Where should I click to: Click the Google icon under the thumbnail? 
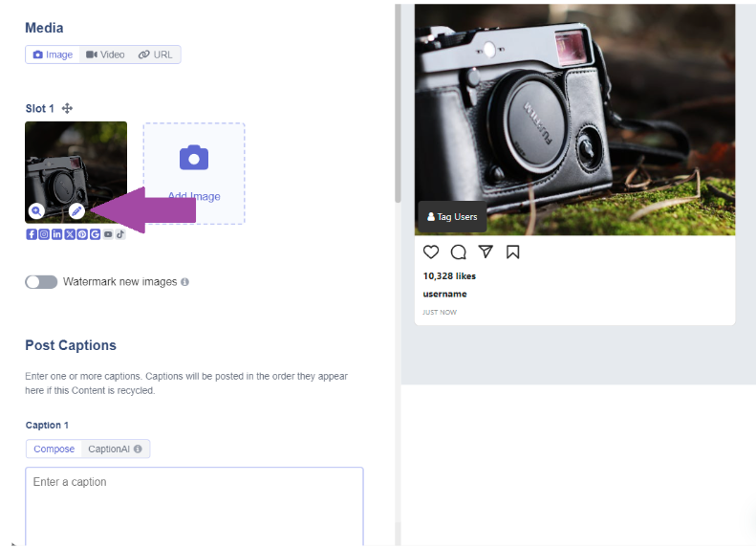click(95, 234)
